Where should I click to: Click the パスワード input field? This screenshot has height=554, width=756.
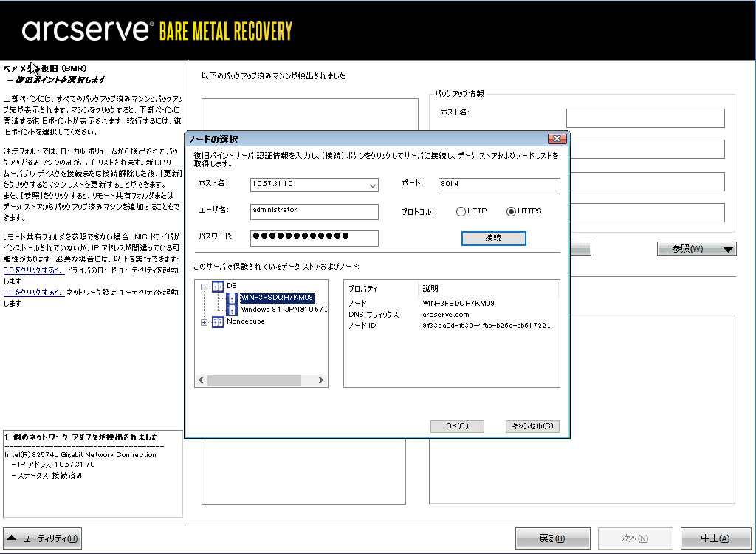[x=315, y=239]
